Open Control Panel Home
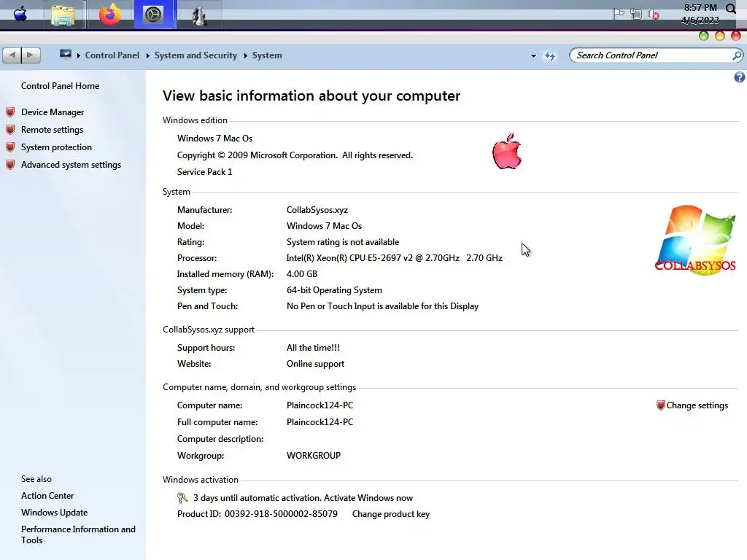747x560 pixels. [60, 86]
